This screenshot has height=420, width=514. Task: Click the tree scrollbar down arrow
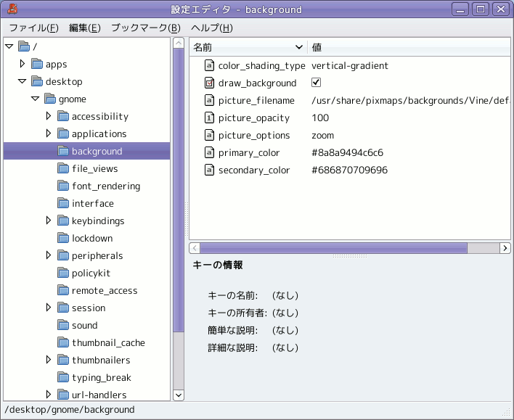coord(179,395)
